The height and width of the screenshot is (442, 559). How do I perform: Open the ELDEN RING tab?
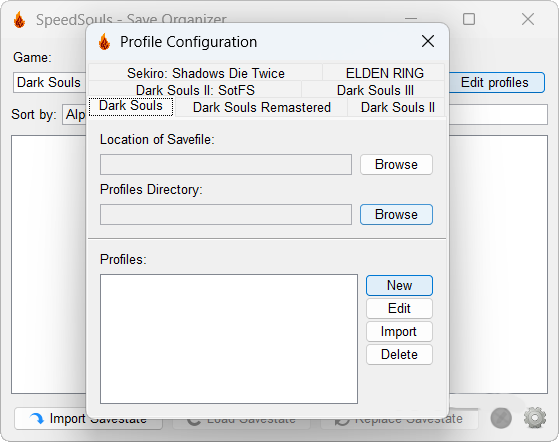point(384,73)
